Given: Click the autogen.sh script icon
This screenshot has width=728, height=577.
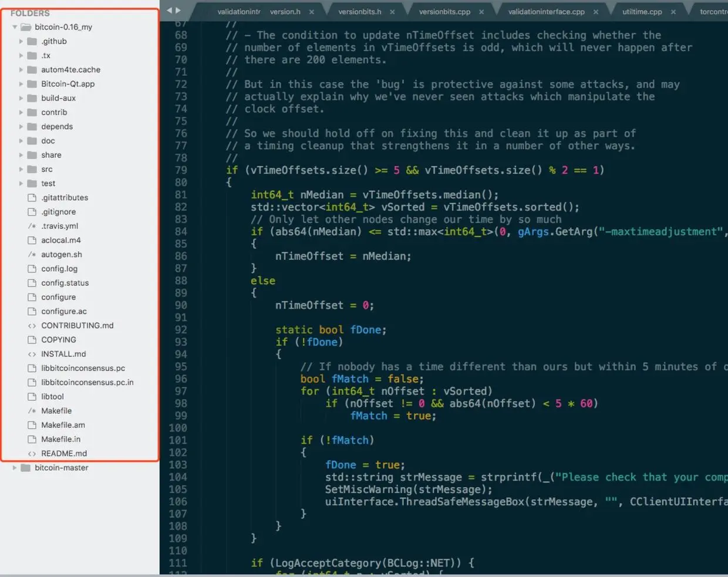Looking at the screenshot, I should point(32,255).
